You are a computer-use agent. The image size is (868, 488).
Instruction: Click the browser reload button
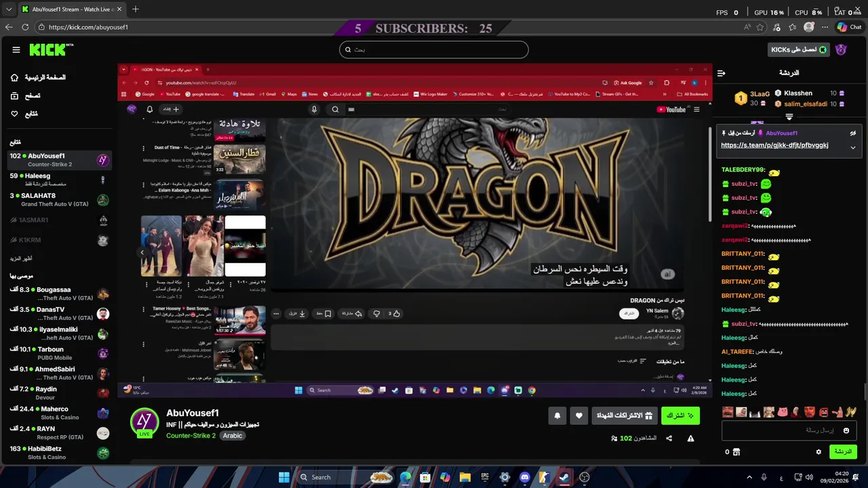(x=25, y=27)
